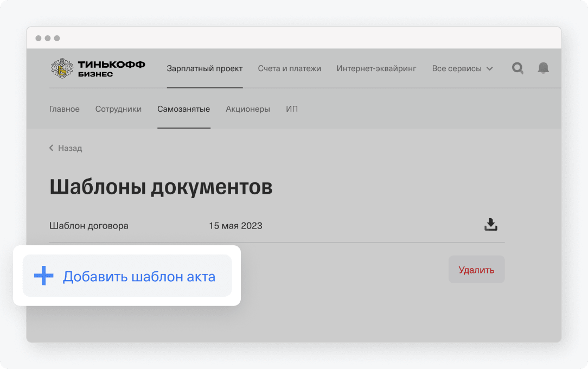This screenshot has width=588, height=369.
Task: Go back using the Назад link
Action: point(66,148)
